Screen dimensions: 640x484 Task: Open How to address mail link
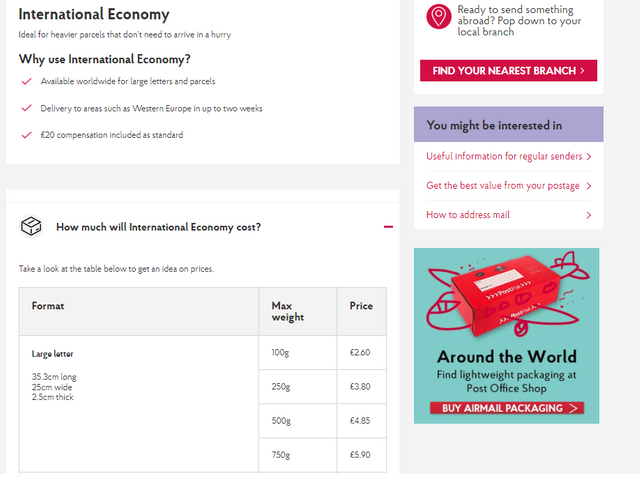click(468, 215)
